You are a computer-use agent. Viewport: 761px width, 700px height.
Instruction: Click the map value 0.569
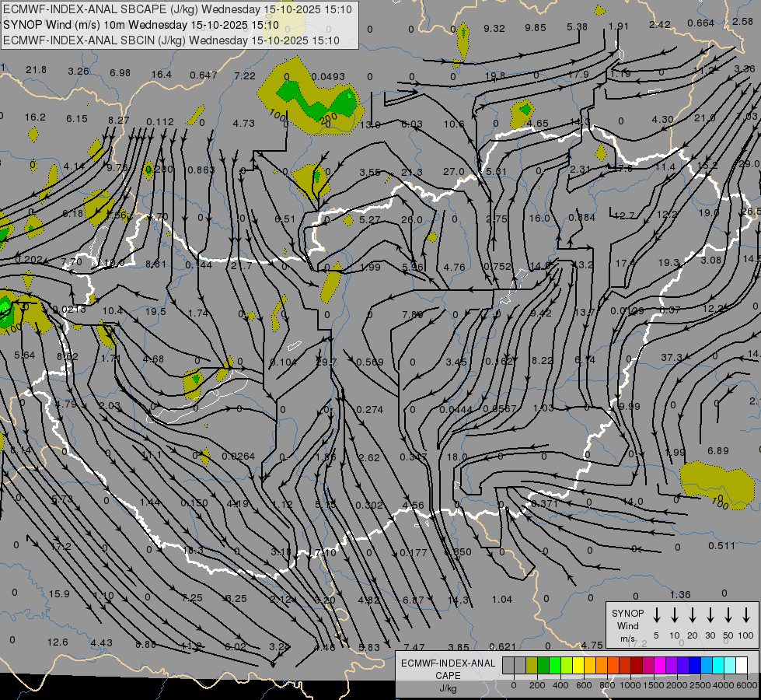pyautogui.click(x=370, y=362)
